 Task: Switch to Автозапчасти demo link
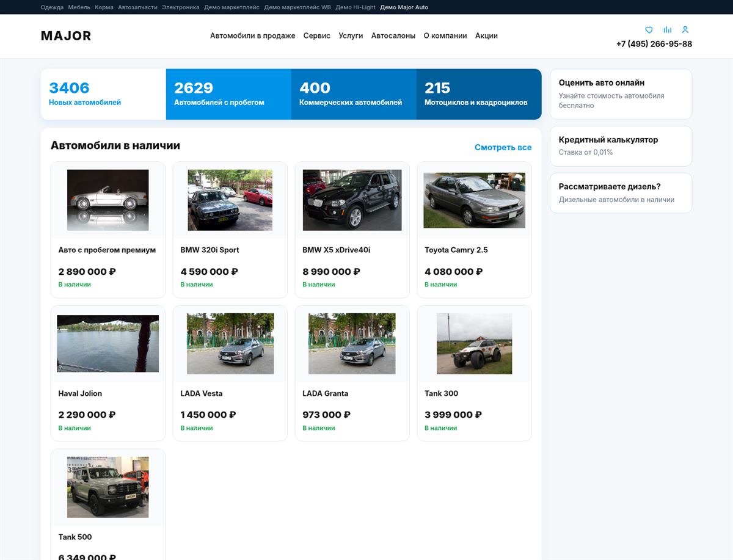tap(137, 7)
